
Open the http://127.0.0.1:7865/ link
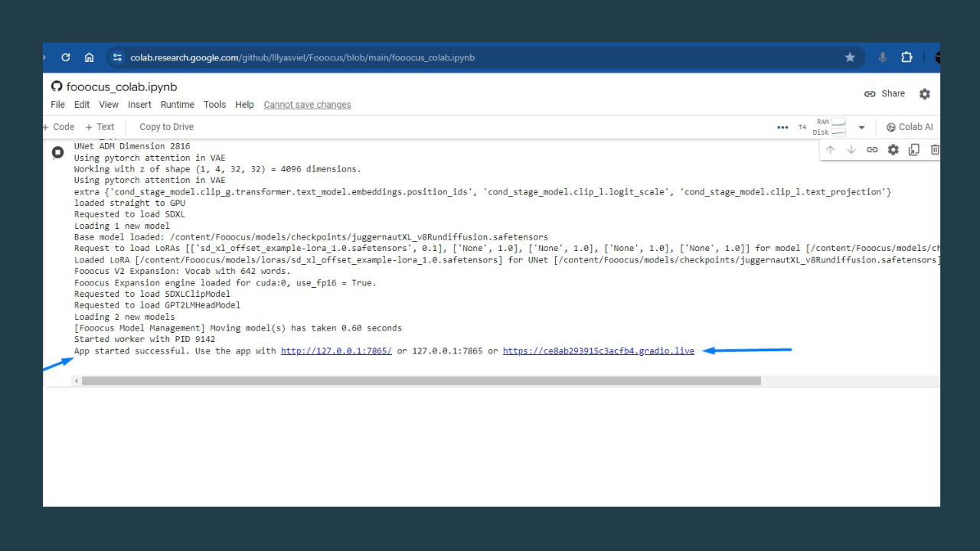tap(336, 350)
